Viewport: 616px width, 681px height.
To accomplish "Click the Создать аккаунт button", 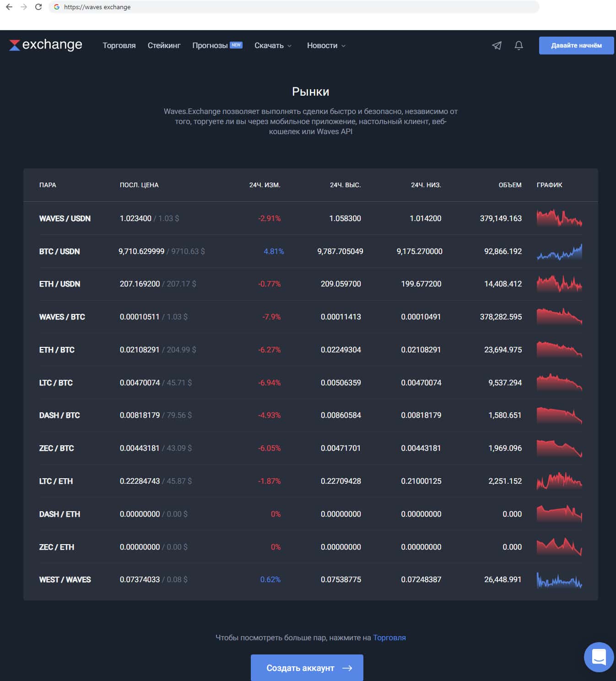I will tap(307, 668).
